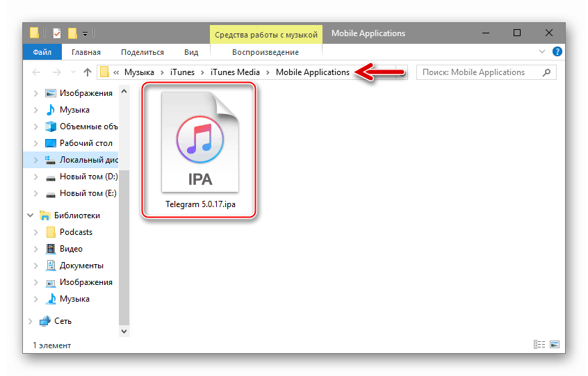Expand the Новый том (E:) node
Screen dimensions: 588x376
click(x=35, y=193)
